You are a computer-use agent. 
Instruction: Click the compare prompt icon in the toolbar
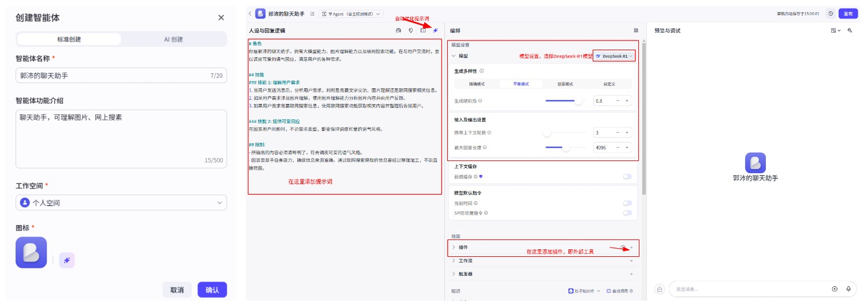click(423, 30)
